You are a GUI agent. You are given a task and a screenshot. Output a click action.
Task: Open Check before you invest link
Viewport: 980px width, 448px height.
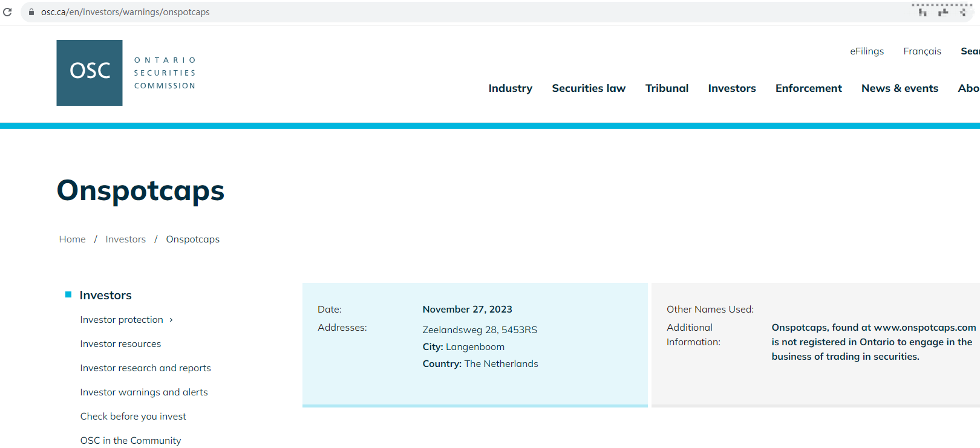133,417
